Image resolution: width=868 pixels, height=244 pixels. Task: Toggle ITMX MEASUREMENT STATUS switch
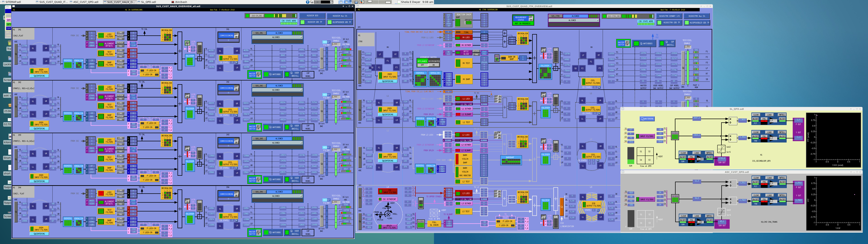531,18
